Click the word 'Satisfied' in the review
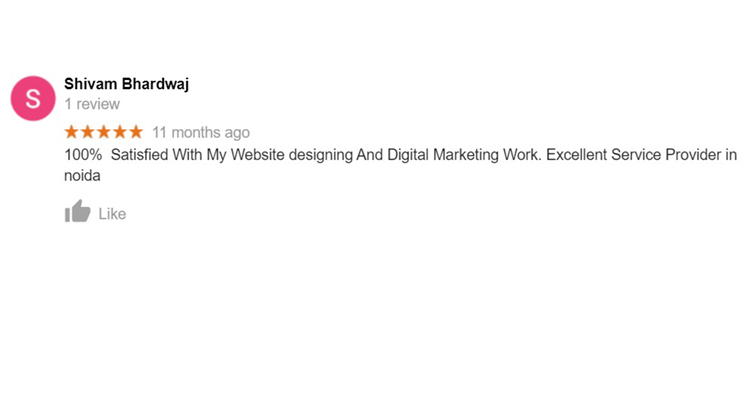 tap(139, 155)
